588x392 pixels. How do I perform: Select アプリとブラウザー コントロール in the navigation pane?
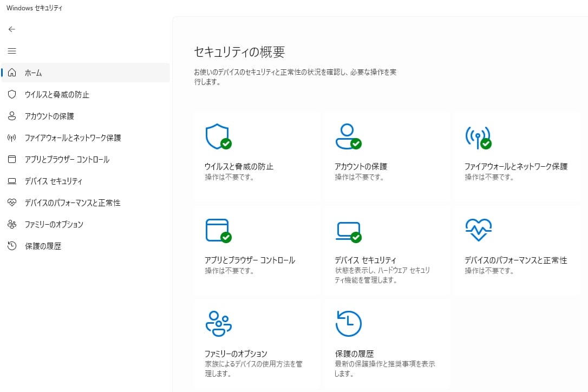(x=86, y=159)
